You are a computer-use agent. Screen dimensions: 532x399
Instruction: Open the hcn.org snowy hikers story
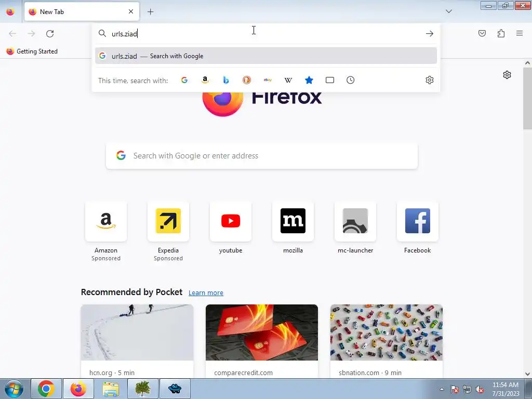(x=137, y=341)
